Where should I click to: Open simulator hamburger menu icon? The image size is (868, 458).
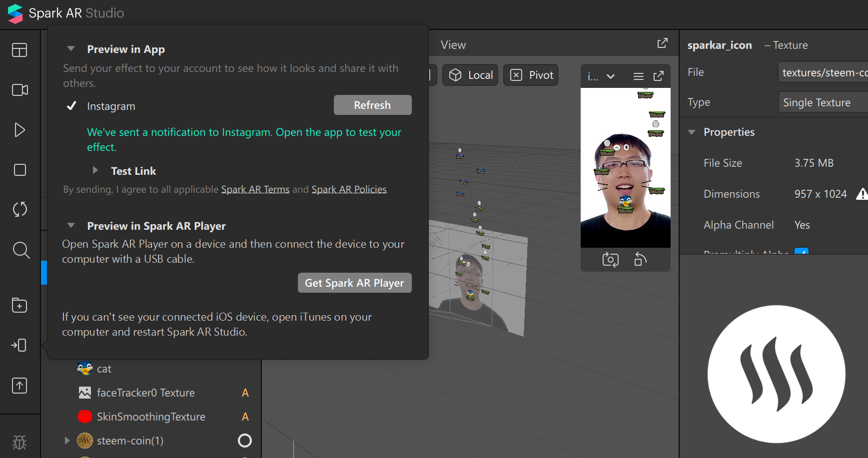(638, 76)
